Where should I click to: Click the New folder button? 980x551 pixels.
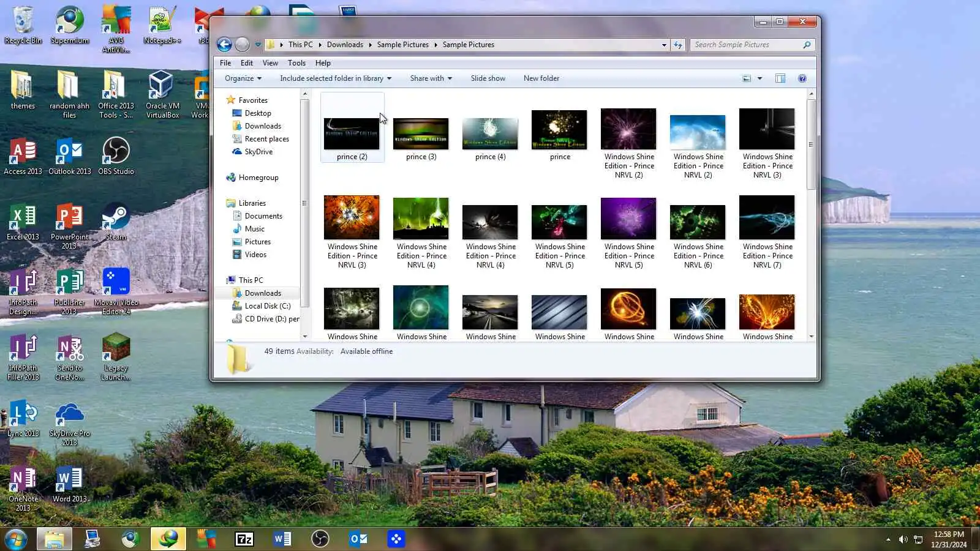click(x=541, y=78)
